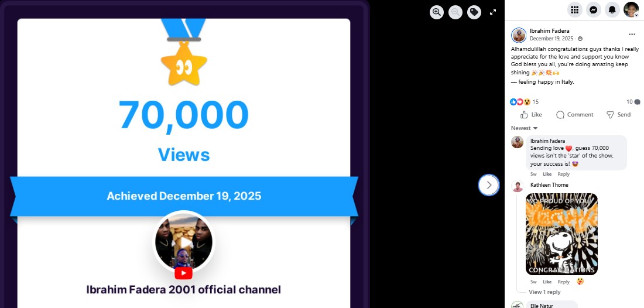Screen dimensions: 644x308
Task: Open Messenger chats
Action: pyautogui.click(x=594, y=9)
